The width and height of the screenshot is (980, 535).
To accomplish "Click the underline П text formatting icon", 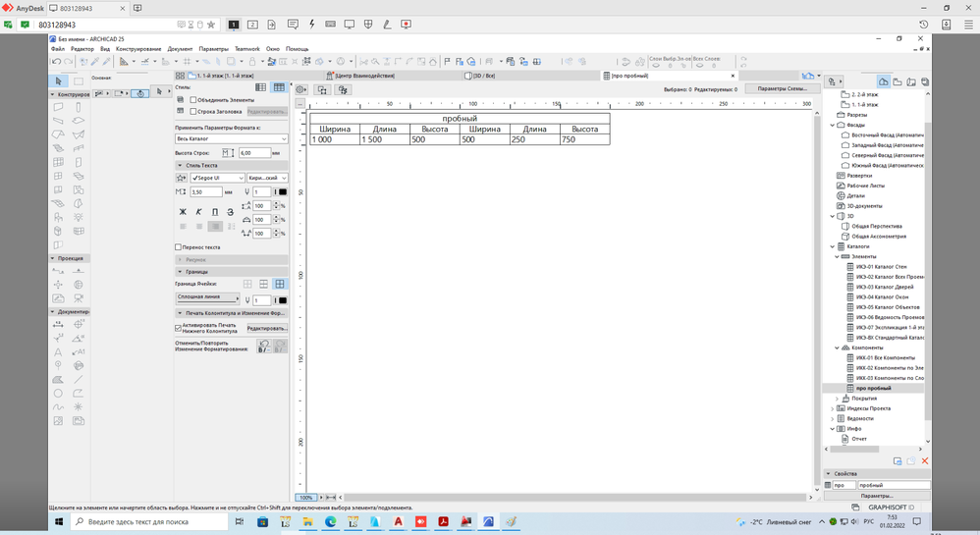I will (x=215, y=212).
